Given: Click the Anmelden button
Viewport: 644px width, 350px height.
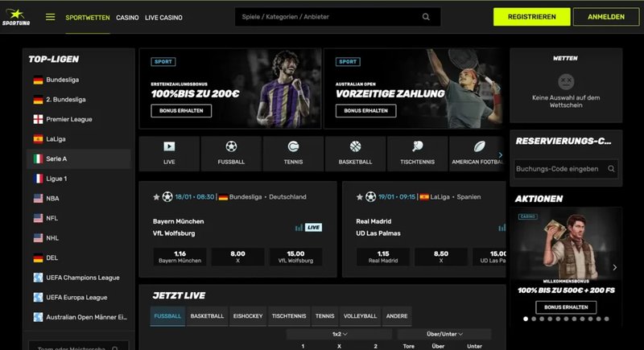Looking at the screenshot, I should tap(606, 17).
